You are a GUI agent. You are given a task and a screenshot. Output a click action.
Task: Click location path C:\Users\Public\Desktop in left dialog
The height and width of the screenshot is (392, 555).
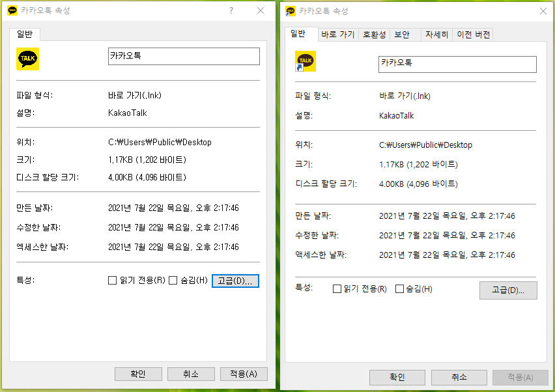coord(160,142)
